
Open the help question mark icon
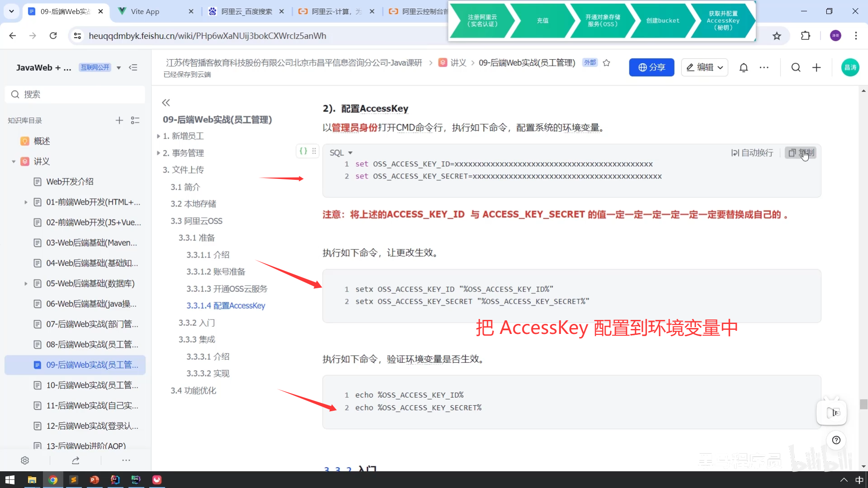[836, 440]
